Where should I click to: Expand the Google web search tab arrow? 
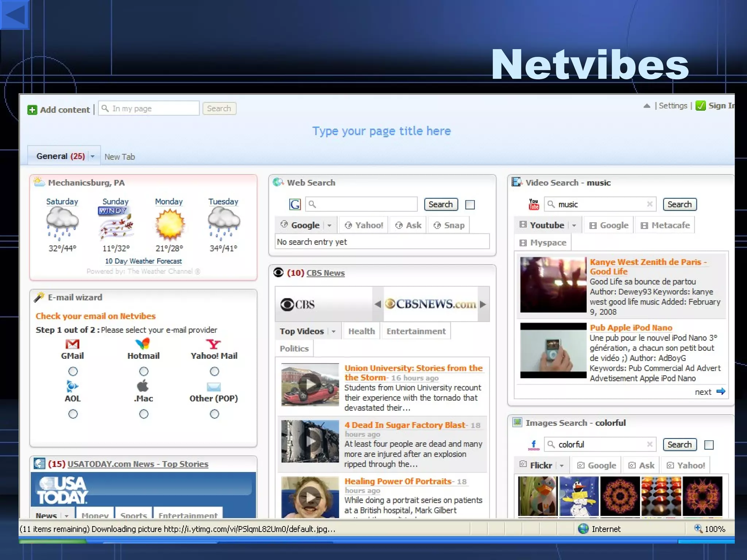tap(329, 225)
